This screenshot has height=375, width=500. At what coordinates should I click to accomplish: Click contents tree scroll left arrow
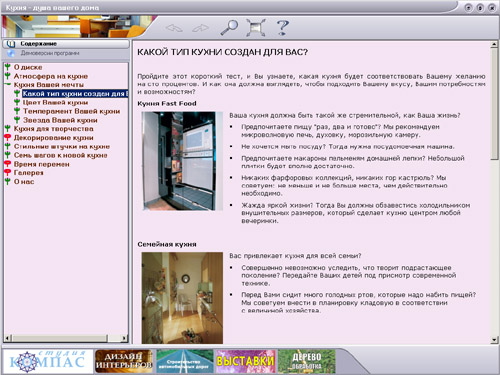7,338
